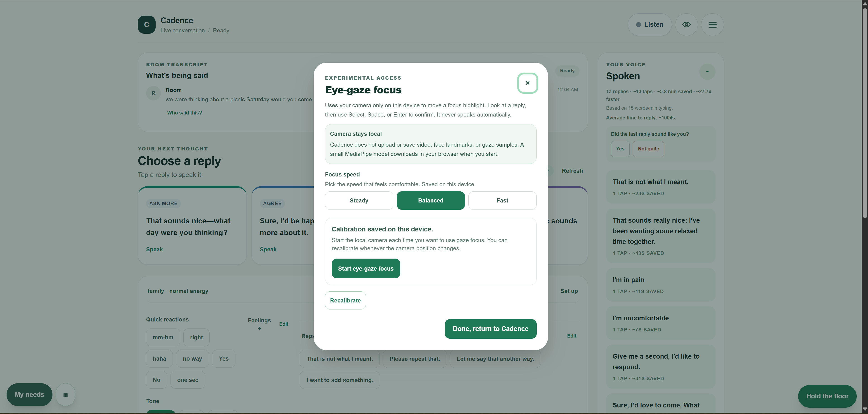Click Who said this? link

click(185, 113)
